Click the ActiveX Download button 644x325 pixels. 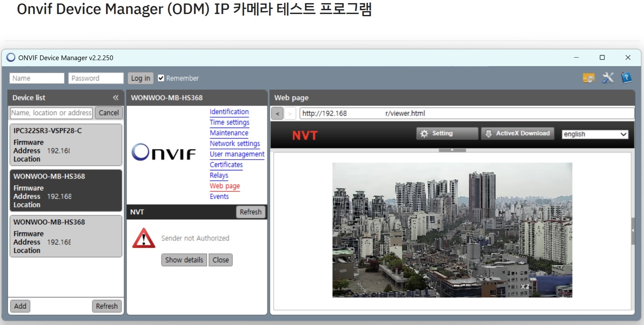pyautogui.click(x=518, y=134)
